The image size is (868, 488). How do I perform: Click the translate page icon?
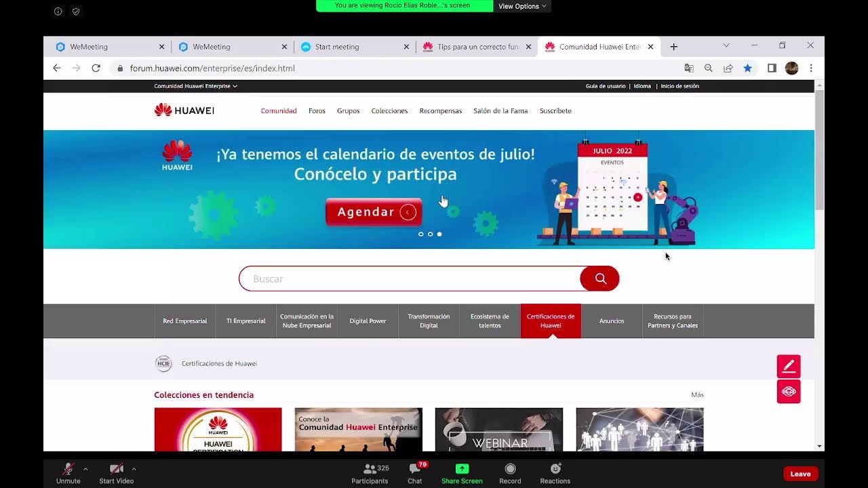click(689, 68)
